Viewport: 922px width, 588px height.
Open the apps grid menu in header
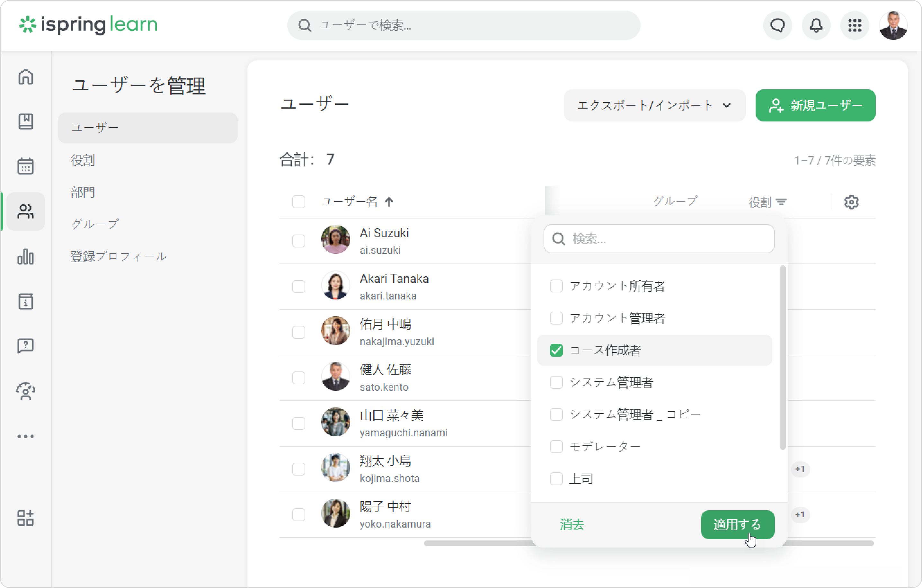coord(855,25)
